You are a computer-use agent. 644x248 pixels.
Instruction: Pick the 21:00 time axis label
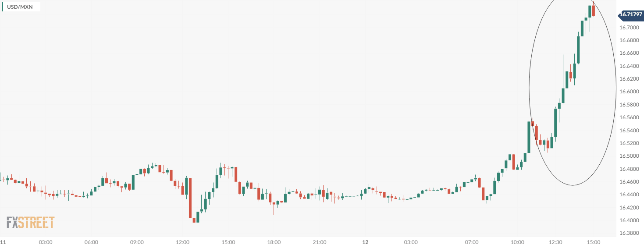(x=320, y=242)
